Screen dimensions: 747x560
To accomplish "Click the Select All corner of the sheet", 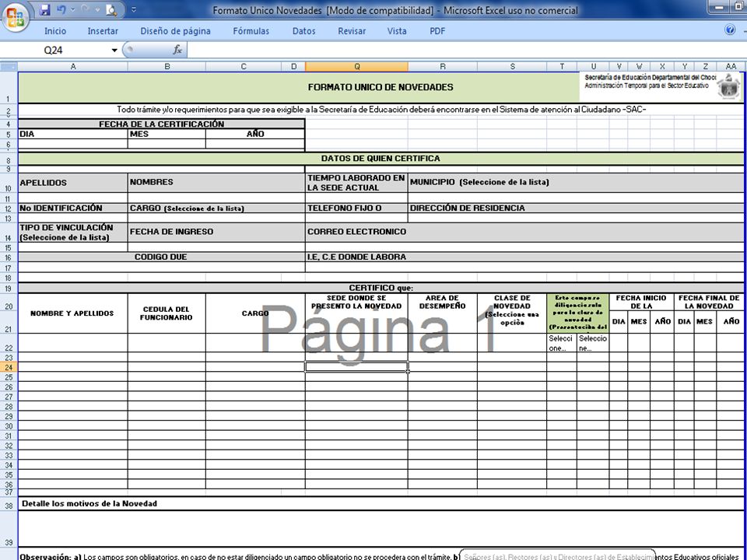I will pos(9,67).
